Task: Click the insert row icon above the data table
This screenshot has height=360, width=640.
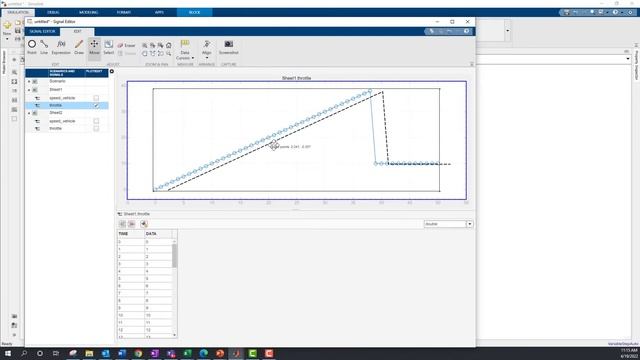Action: coord(122,224)
